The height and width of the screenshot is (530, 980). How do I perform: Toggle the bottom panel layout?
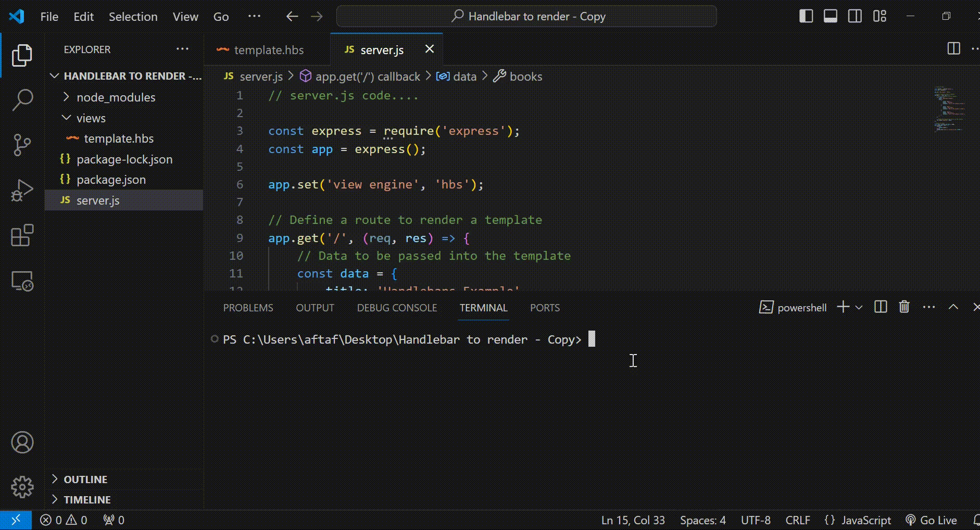coord(831,16)
